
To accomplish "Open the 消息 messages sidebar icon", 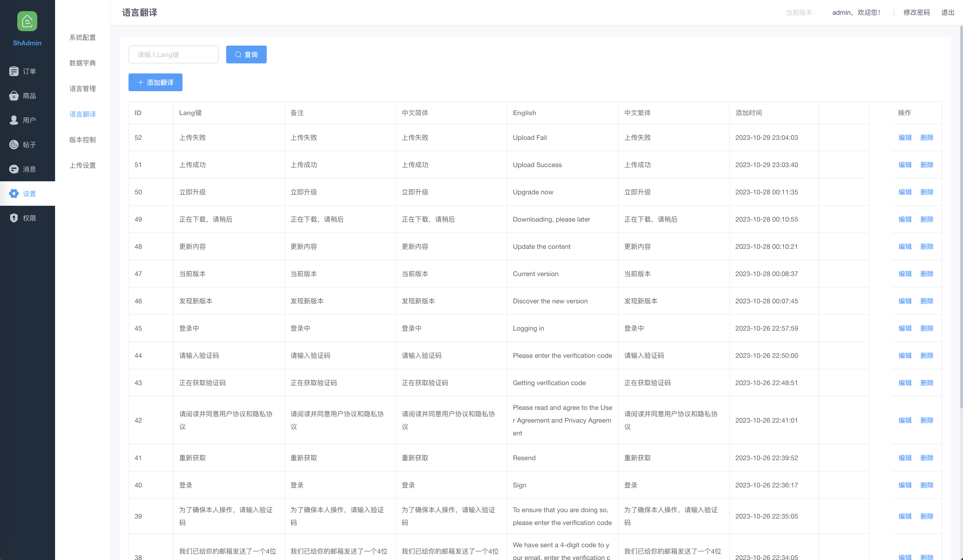I will pos(14,169).
